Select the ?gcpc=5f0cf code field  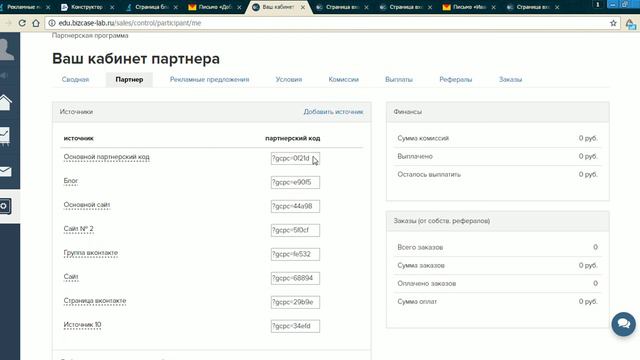tap(295, 230)
